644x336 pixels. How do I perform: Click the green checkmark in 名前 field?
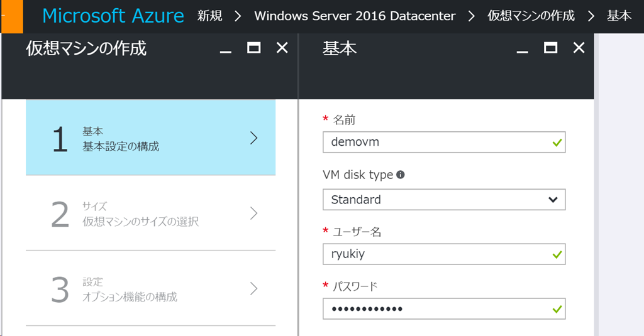(557, 143)
